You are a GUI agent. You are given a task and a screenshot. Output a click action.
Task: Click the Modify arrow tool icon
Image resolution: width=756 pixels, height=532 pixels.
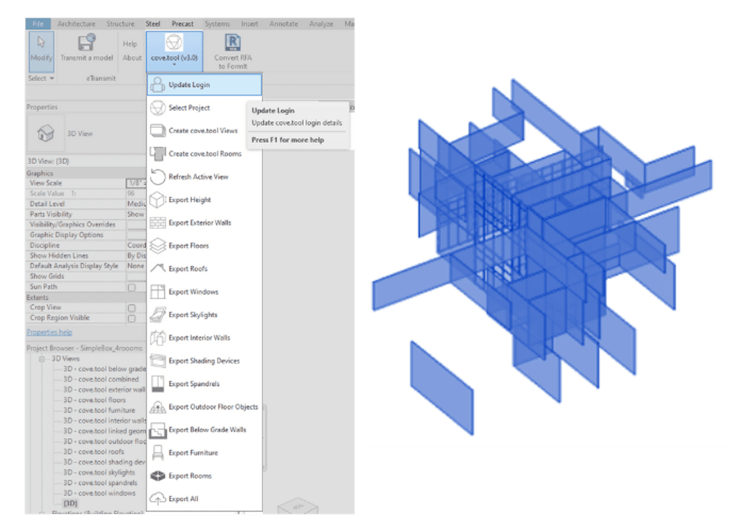pyautogui.click(x=41, y=42)
